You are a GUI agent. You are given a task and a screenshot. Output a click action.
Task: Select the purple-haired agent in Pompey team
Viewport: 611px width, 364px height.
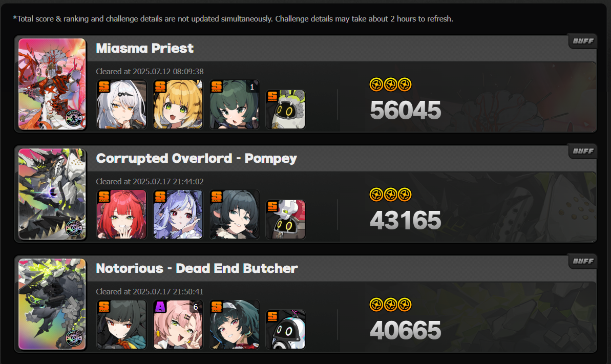coord(178,215)
